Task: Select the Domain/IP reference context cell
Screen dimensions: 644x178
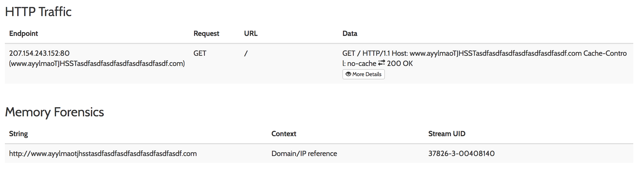Action: 304,154
